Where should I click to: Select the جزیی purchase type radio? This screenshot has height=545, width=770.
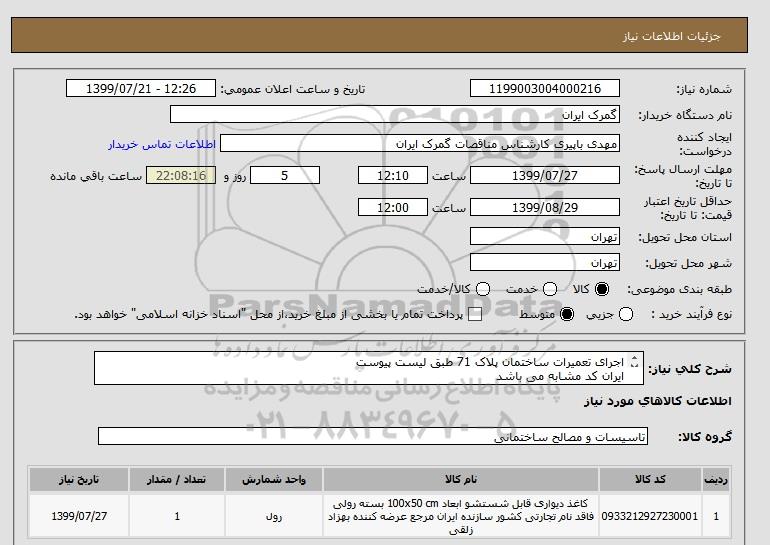[x=626, y=314]
